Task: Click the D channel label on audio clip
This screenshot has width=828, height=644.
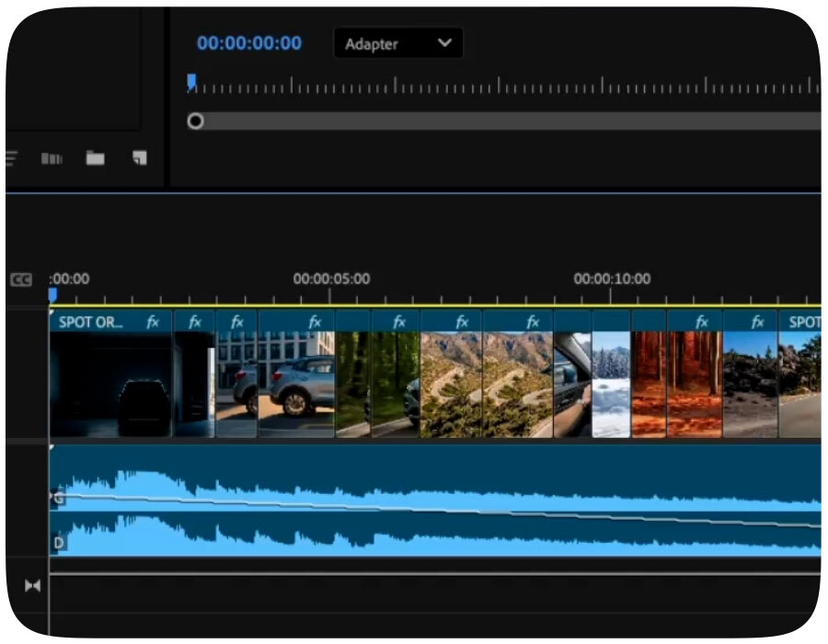Action: coord(59,544)
